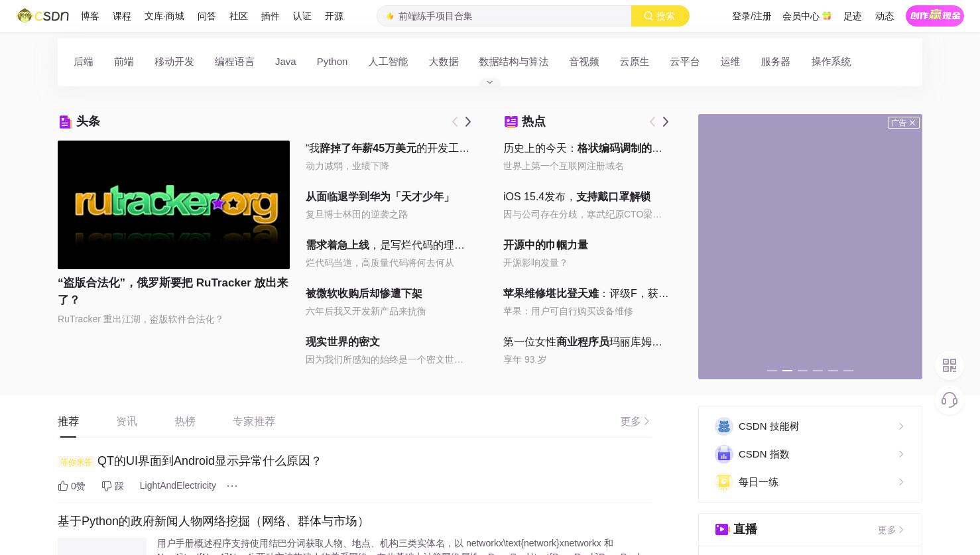Open 基于Python的政府新闻人物网络挖掘 article
Screen dimensions: 980x555
(x=213, y=521)
